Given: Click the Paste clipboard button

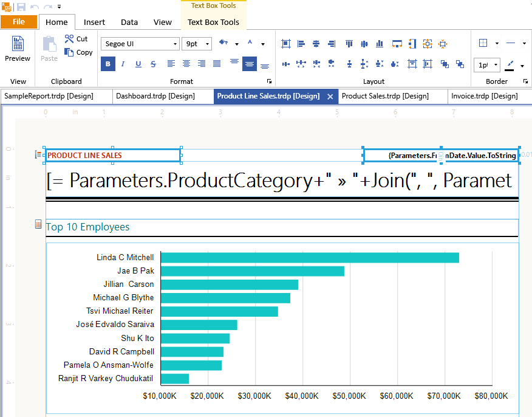Looking at the screenshot, I should point(49,49).
